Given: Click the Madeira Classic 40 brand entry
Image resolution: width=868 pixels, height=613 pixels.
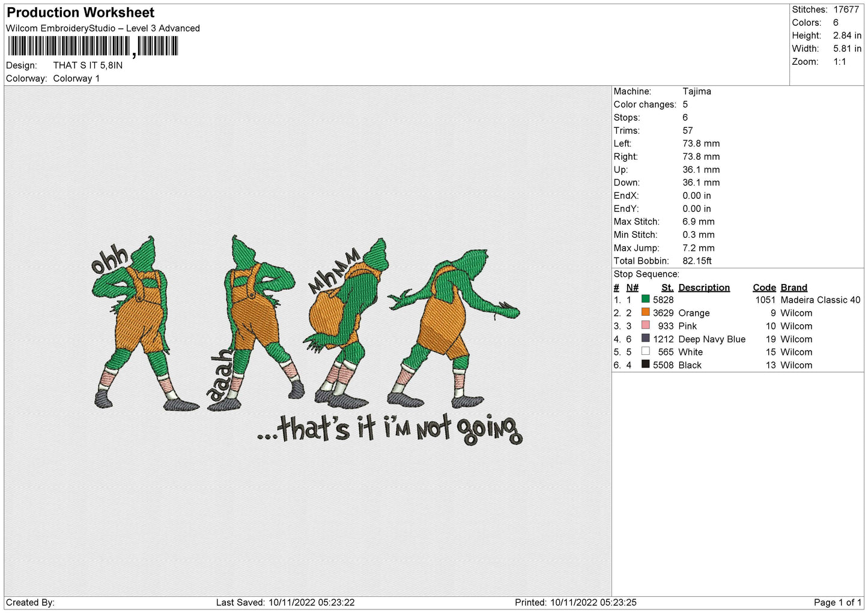Looking at the screenshot, I should tap(821, 300).
